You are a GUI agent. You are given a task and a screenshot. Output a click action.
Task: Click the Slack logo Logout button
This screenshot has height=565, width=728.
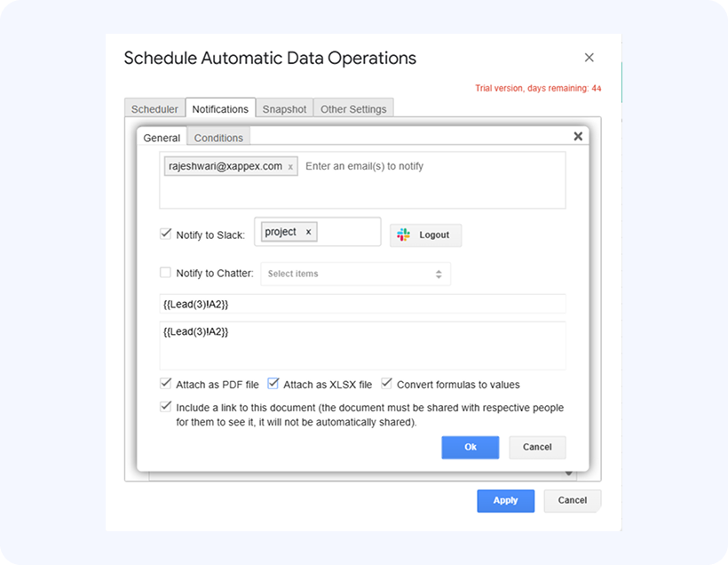coord(425,235)
